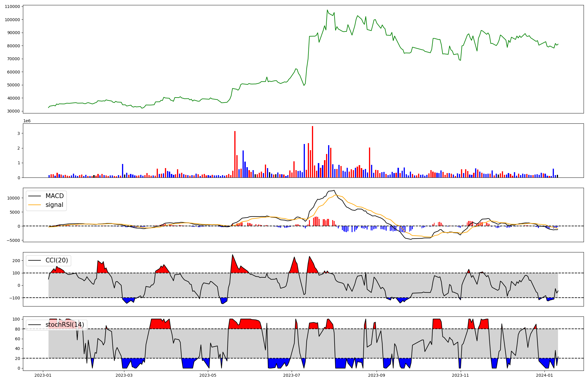Click the 2023-01 x-axis date label
The width and height of the screenshot is (588, 382).
coord(43,375)
